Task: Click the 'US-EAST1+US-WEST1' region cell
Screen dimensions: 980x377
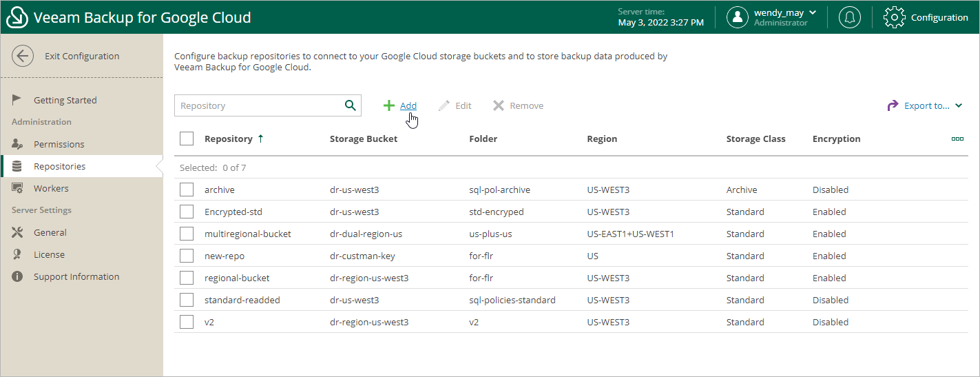Action: [x=630, y=234]
